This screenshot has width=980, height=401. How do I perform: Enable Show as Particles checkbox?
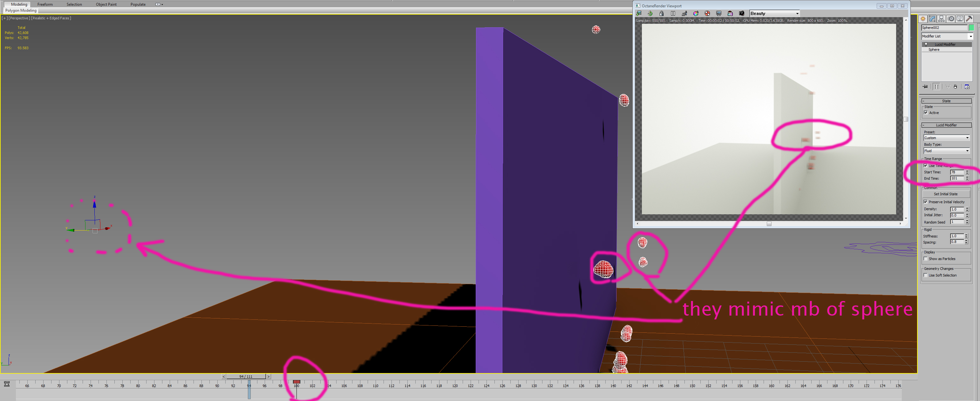coord(926,259)
